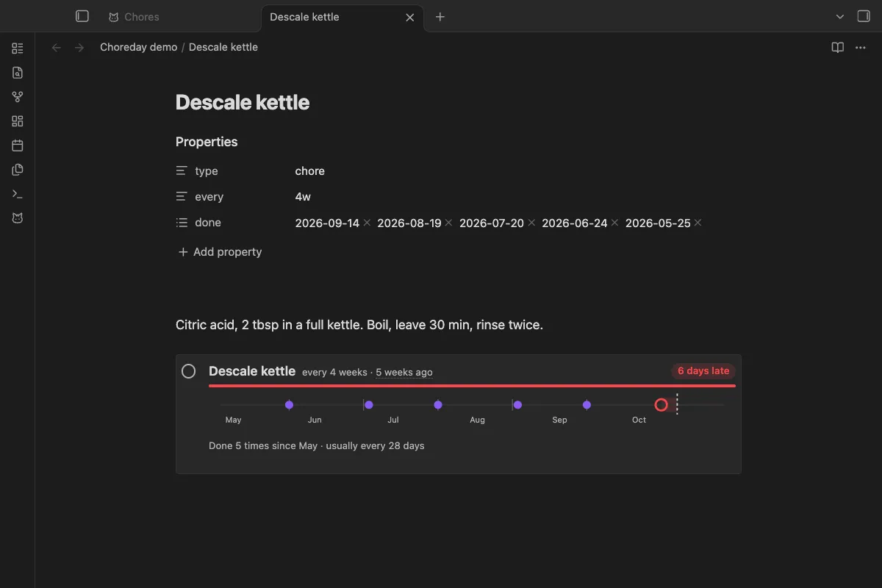The width and height of the screenshot is (882, 588).
Task: Click the red overdue progress bar
Action: pyautogui.click(x=472, y=385)
